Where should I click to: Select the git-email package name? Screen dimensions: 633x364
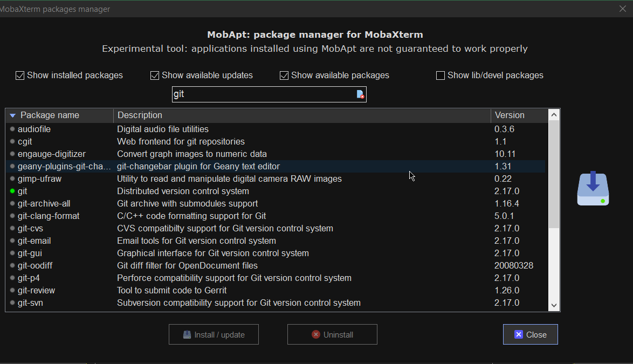35,241
